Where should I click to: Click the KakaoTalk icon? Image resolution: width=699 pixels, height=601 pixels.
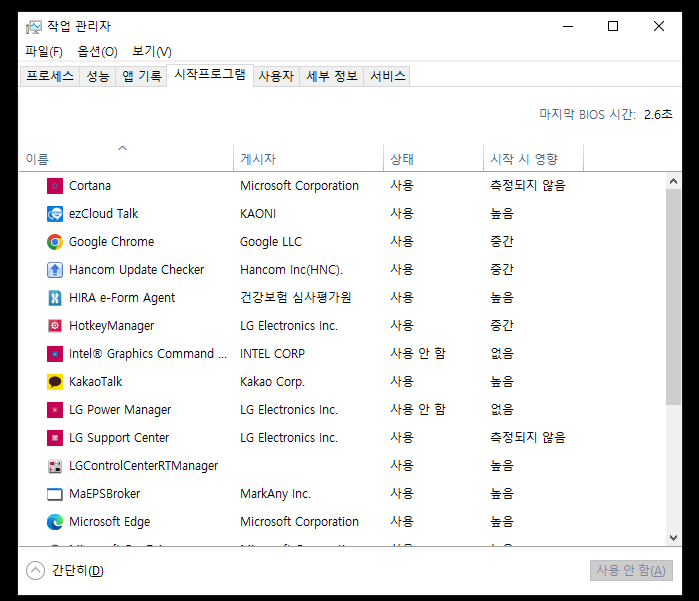click(55, 382)
